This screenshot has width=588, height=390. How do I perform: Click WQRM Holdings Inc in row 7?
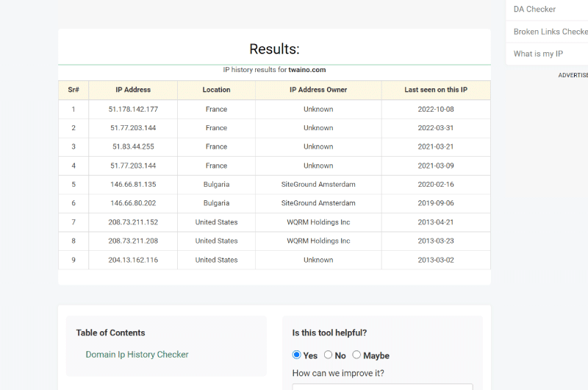[x=318, y=222]
